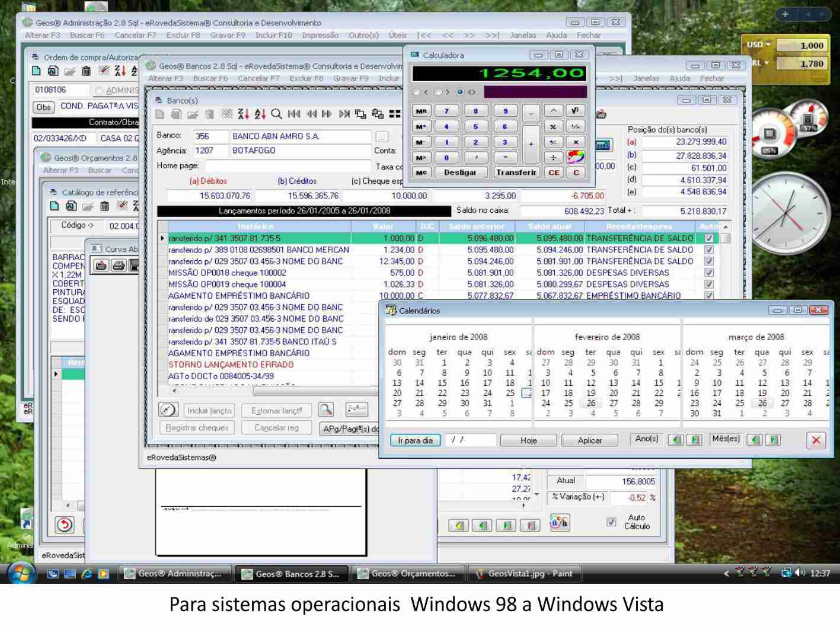Toggle the Auto checkbox on the 1.026,33 row
Image resolution: width=840 pixels, height=630 pixels.
coord(708,284)
